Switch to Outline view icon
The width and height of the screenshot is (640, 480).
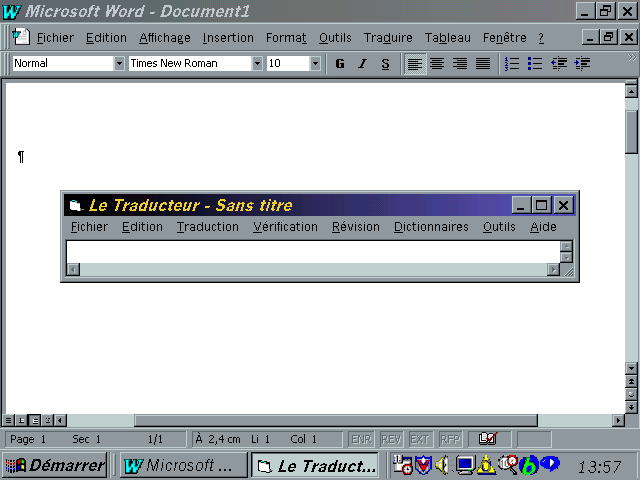(47, 420)
